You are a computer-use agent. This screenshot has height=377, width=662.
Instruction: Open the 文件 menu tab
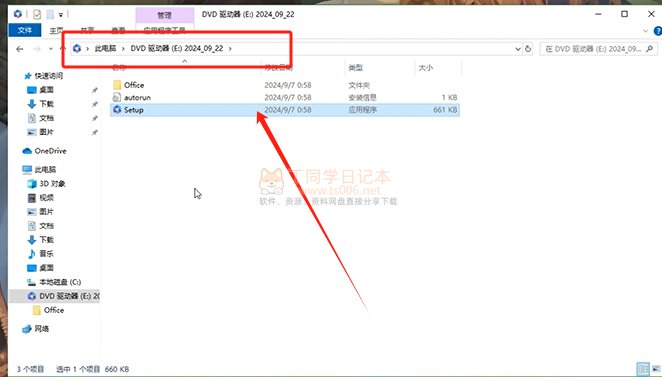[25, 30]
